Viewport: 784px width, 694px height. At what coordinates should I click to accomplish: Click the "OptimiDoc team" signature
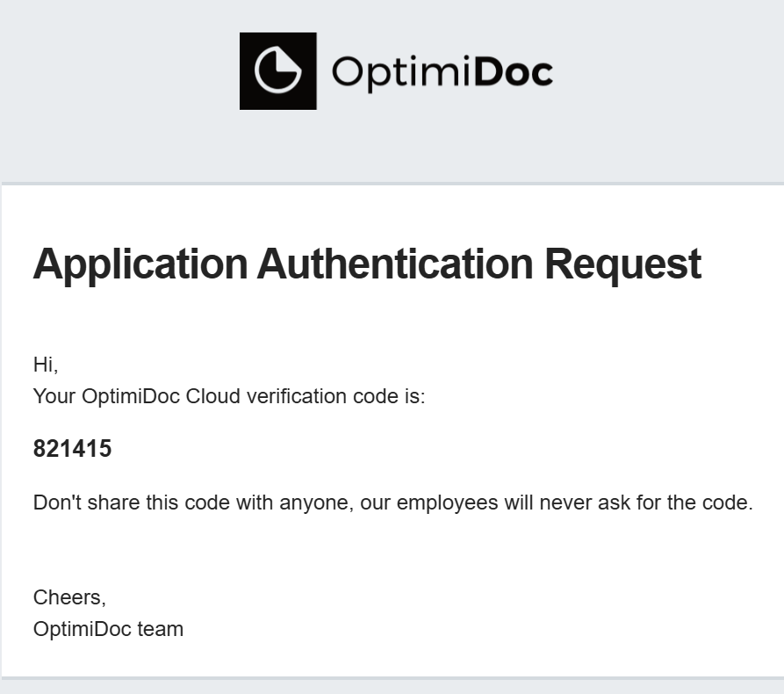click(108, 629)
